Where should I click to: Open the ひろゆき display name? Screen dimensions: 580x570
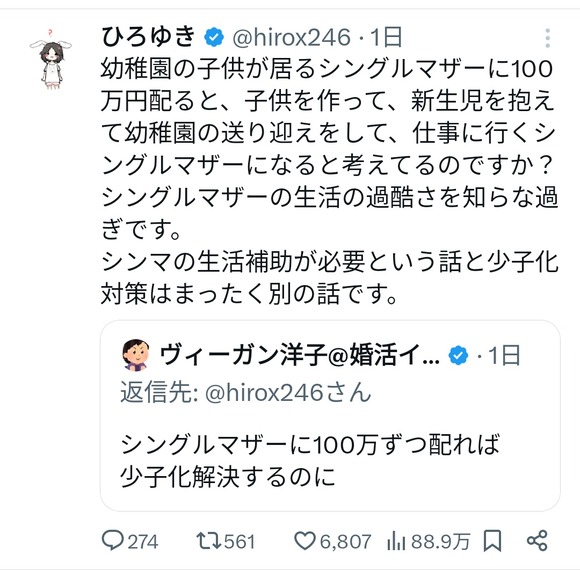148,37
